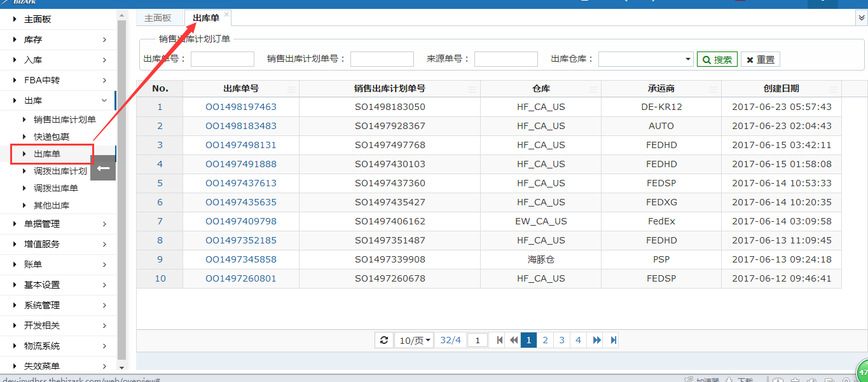This screenshot has height=382, width=868.
Task: Select carrier cell DE-KR12
Action: [x=661, y=107]
